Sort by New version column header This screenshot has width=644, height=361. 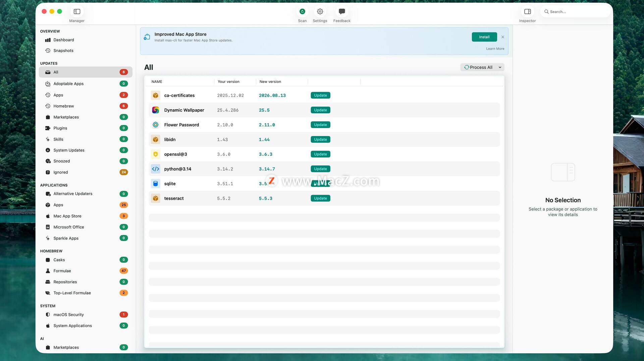click(270, 82)
